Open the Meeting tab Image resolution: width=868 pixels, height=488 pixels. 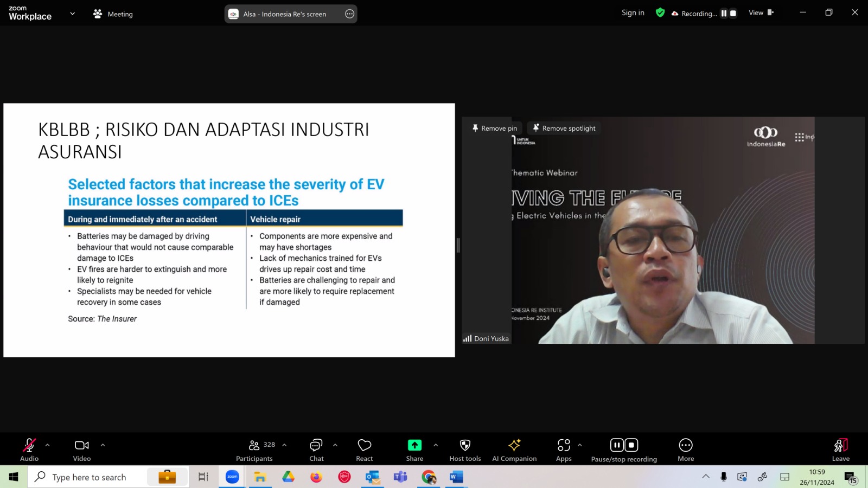[113, 14]
